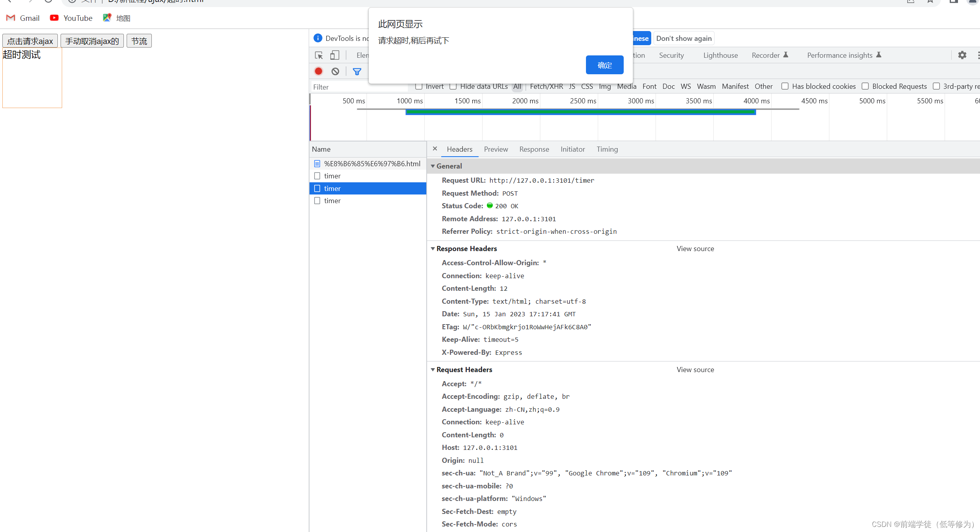
Task: Click the 超时测试 result box
Action: coord(32,78)
